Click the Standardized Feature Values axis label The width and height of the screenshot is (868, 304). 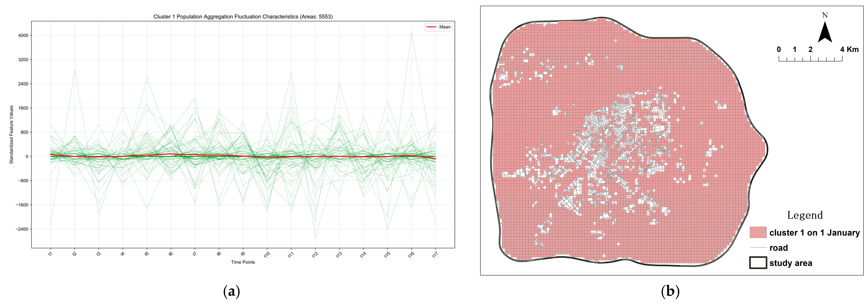11,135
